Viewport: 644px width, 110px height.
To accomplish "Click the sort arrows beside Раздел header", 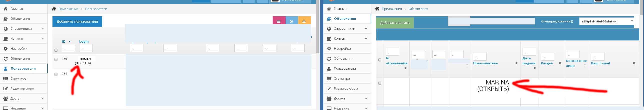I will coord(560,63).
